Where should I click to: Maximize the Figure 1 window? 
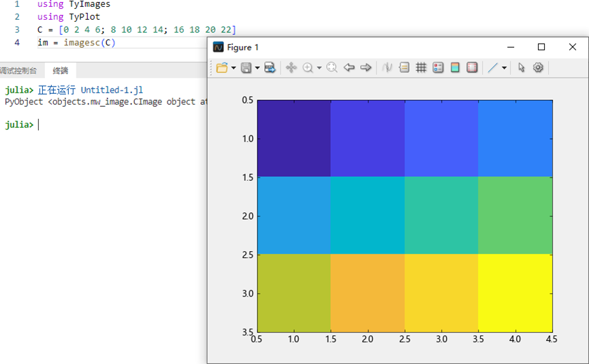[x=541, y=47]
